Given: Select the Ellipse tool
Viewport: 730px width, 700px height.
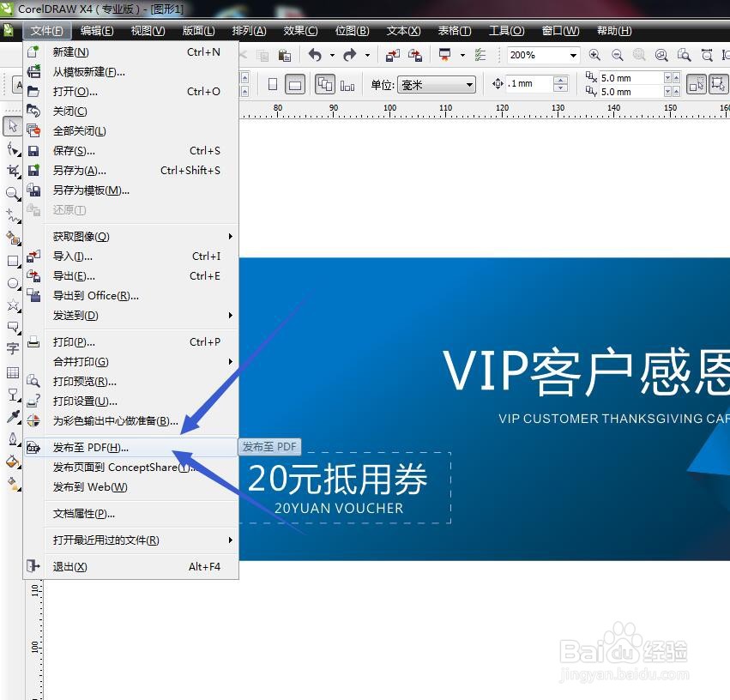Looking at the screenshot, I should 13,283.
